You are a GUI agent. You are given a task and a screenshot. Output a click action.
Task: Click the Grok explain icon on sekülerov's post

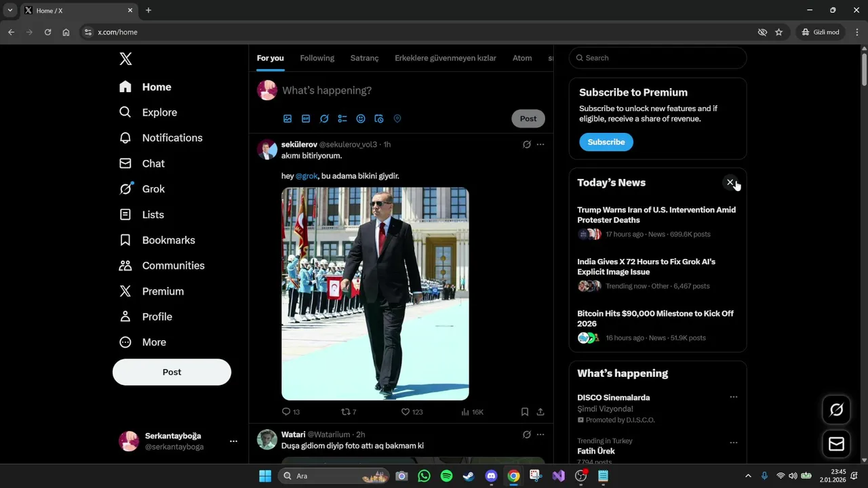coord(527,144)
